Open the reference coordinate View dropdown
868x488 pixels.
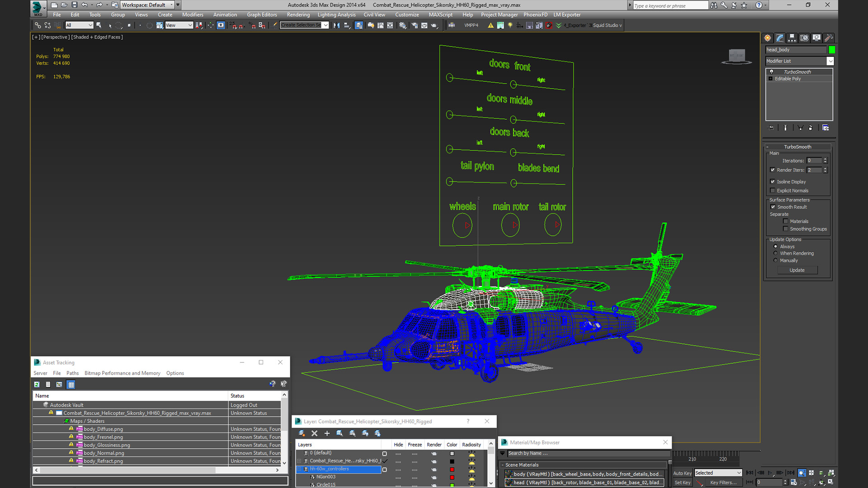tap(179, 25)
